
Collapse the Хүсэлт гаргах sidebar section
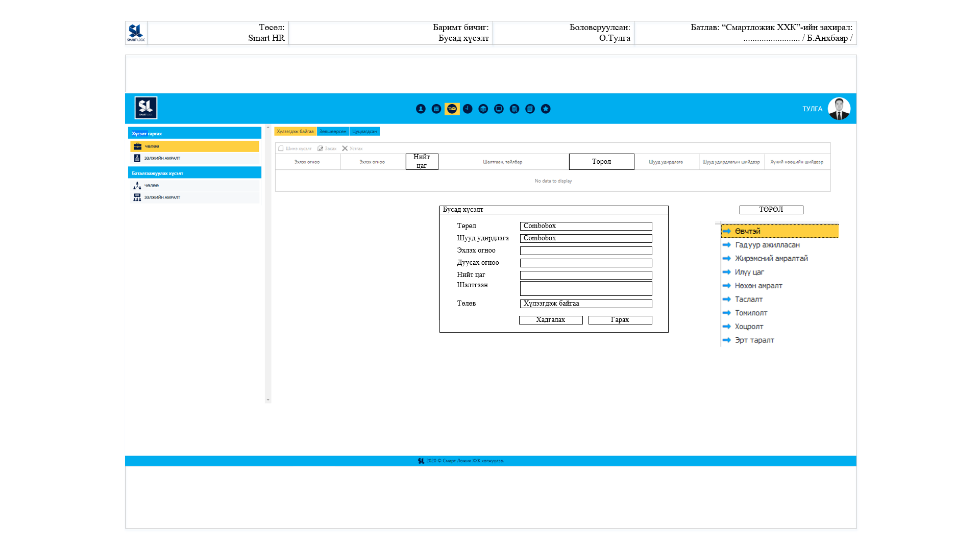point(194,133)
